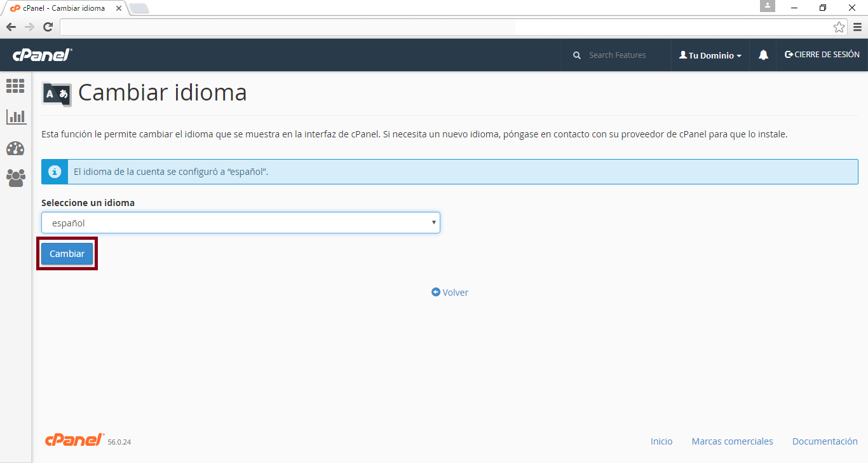This screenshot has height=463, width=868.
Task: Focus the Search Features input field
Action: tap(623, 55)
